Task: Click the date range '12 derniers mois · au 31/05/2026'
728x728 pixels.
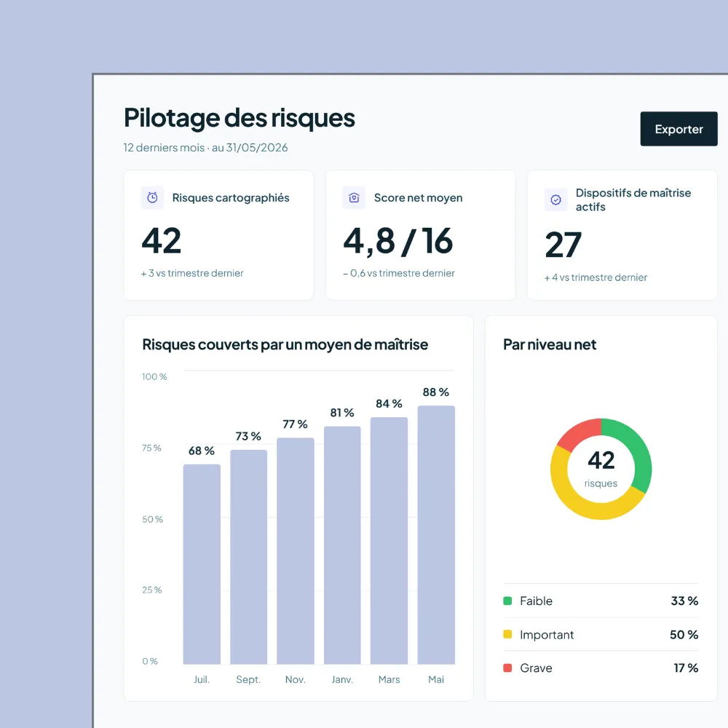Action: point(206,148)
